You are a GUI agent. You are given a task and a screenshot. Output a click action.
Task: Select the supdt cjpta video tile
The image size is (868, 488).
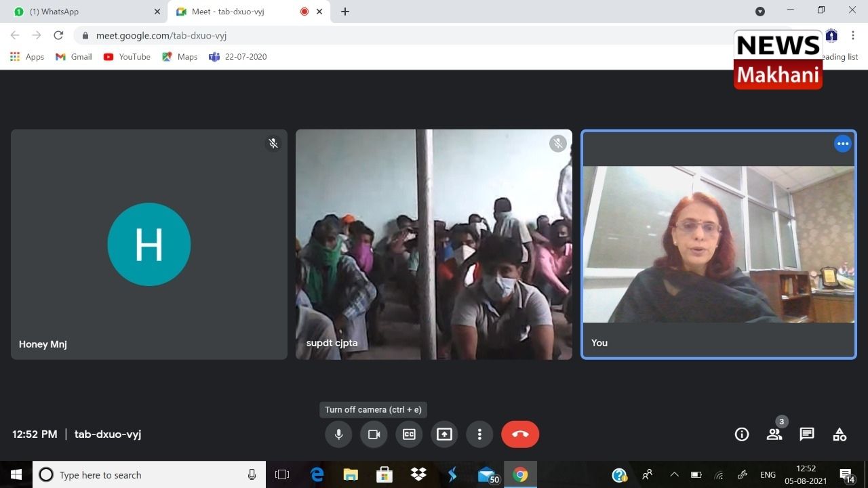pos(434,244)
